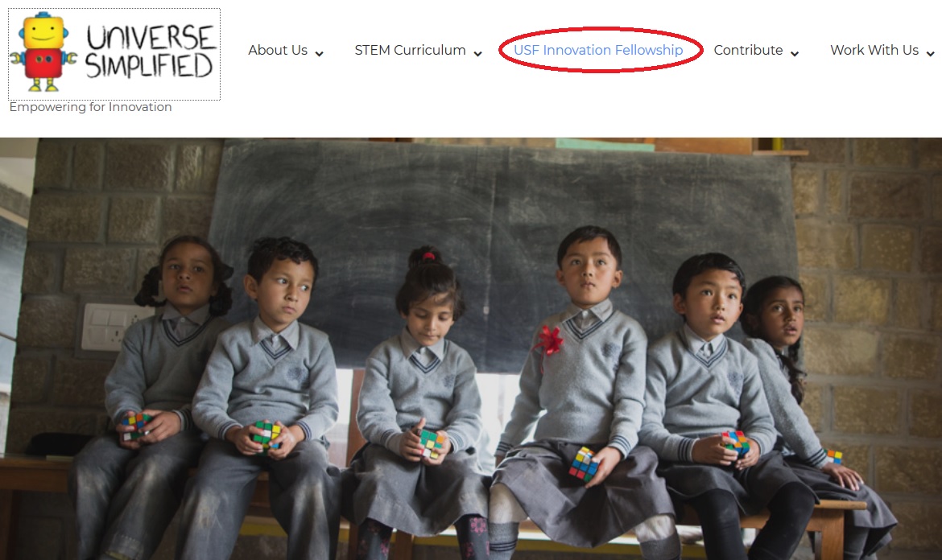
Task: Click the classroom hero banner image
Action: point(471,348)
